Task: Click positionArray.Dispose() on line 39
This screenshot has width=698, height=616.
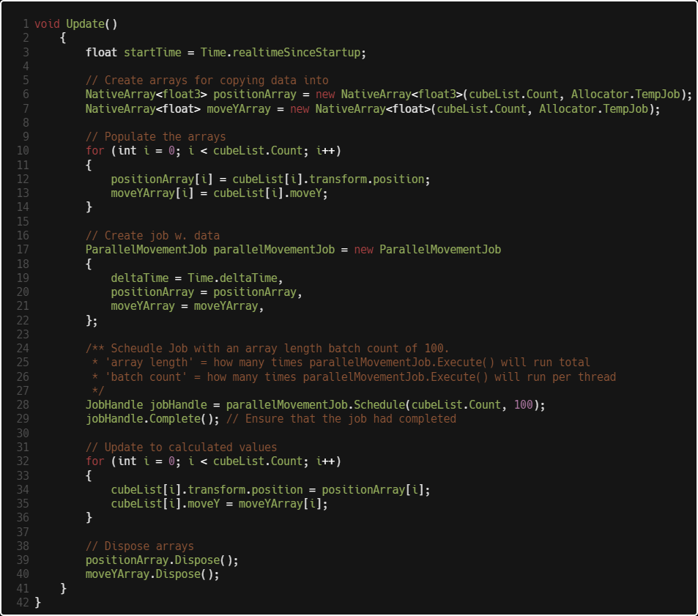Action: pyautogui.click(x=159, y=560)
